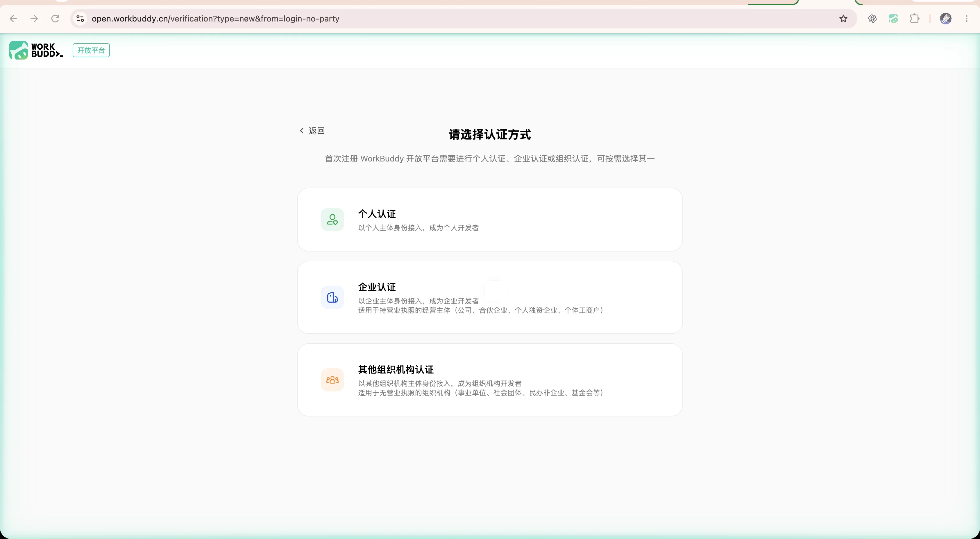This screenshot has width=980, height=539.
Task: Click the text 以个人主体身份接入，成为个人开发者
Action: tap(418, 228)
